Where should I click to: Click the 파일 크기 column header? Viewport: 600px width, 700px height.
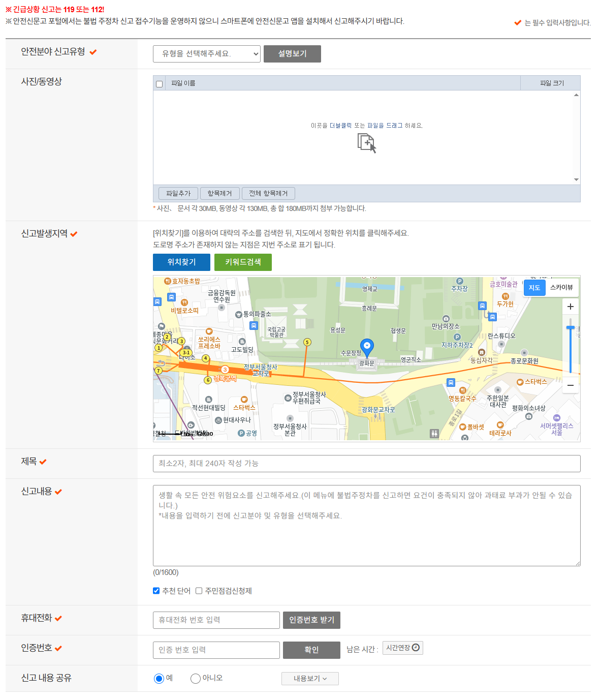[x=551, y=83]
